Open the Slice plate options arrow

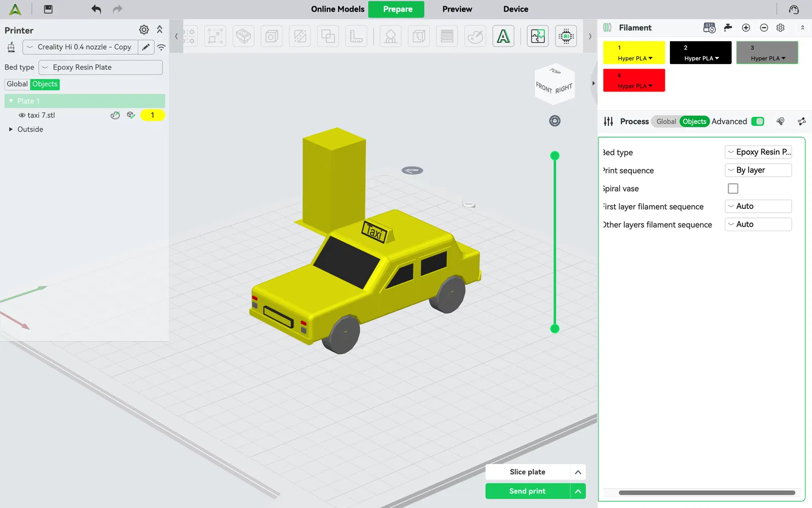click(578, 472)
